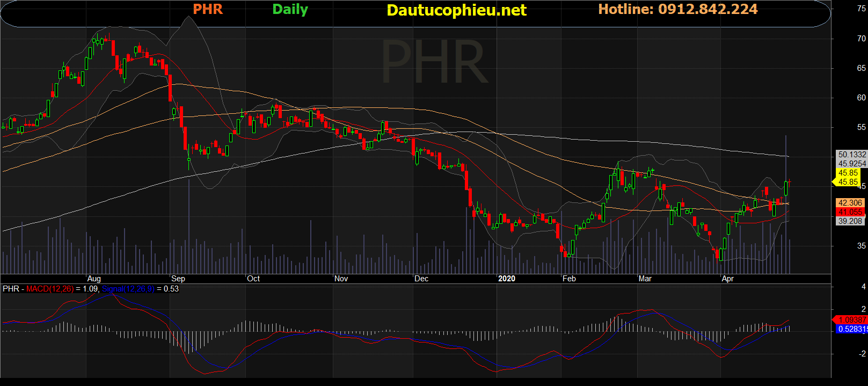Click the 75 price axis value
The image size is (868, 386).
coord(862,9)
